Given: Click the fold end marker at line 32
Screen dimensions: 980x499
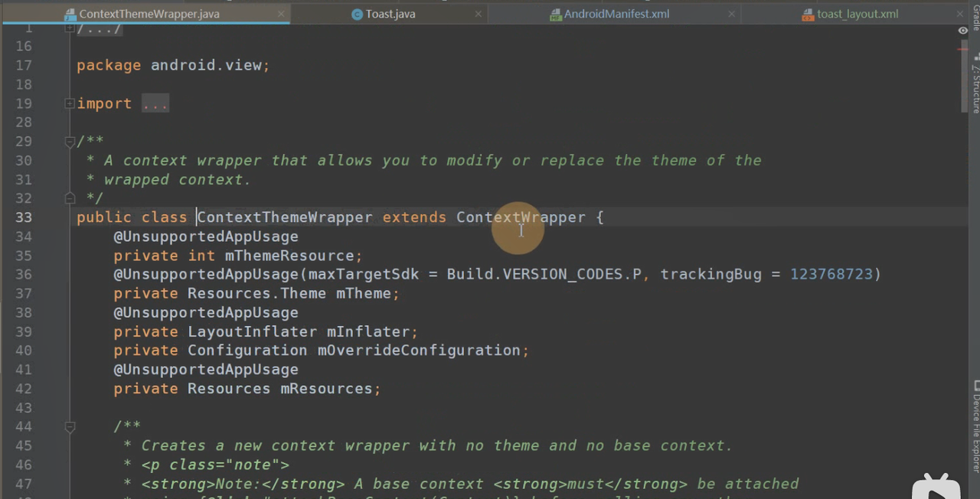Looking at the screenshot, I should (x=70, y=198).
